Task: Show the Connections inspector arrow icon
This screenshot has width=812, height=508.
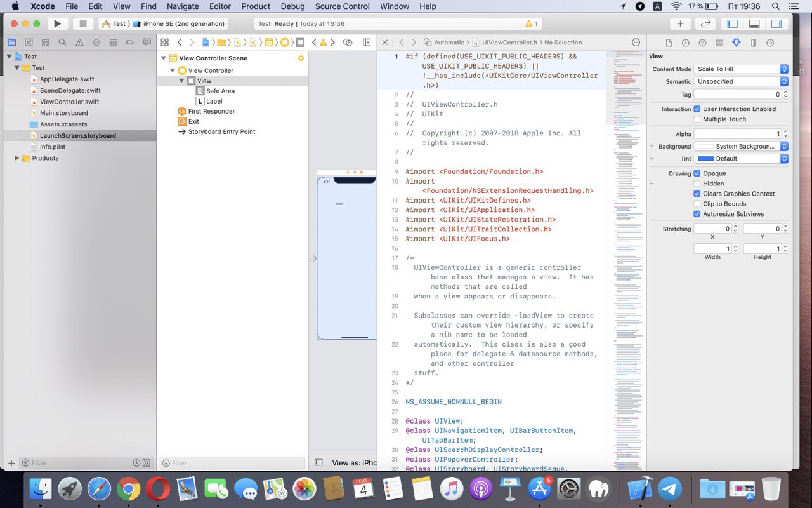Action: [770, 43]
